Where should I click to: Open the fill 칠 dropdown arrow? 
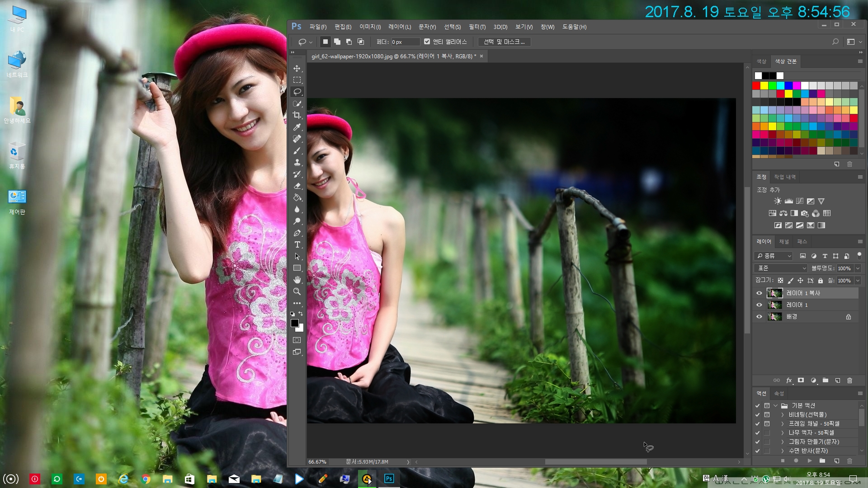coord(857,281)
